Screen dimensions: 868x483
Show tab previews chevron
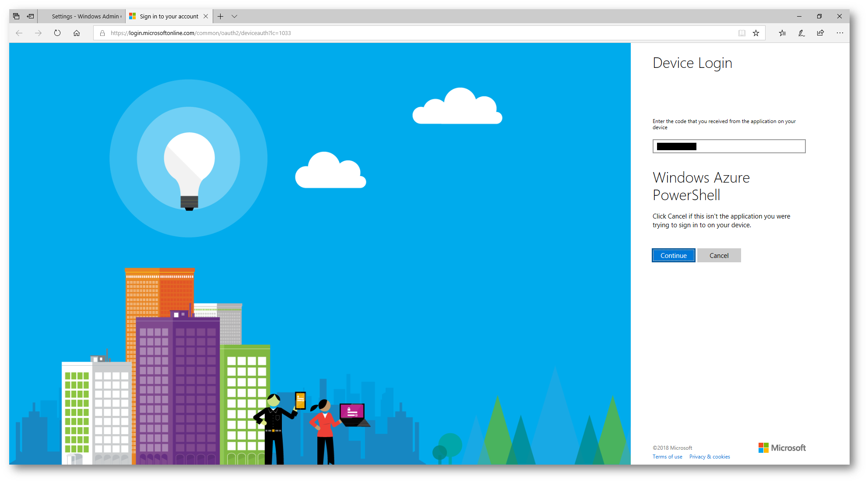coord(235,16)
